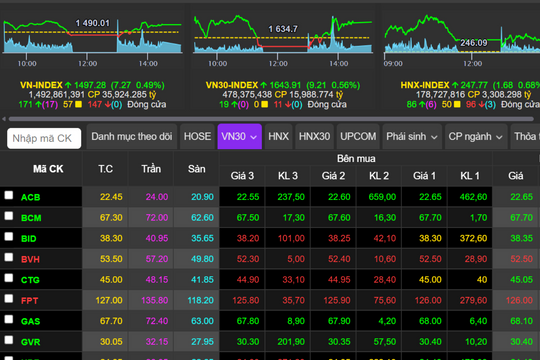Click the Bên mua header
540x360 pixels.
point(356,158)
